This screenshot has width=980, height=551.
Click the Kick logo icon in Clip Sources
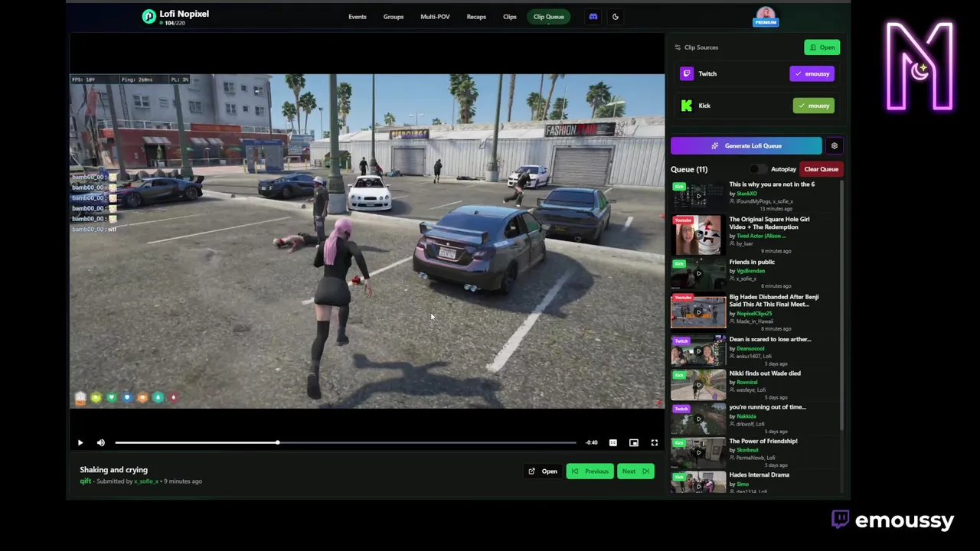[687, 106]
